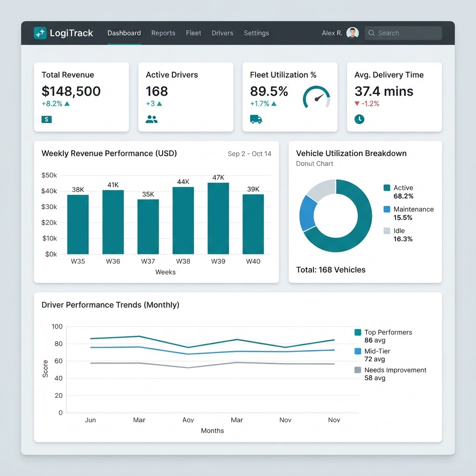This screenshot has width=476, height=476.
Task: Click the red down arrow beside -1.2%
Action: [357, 104]
